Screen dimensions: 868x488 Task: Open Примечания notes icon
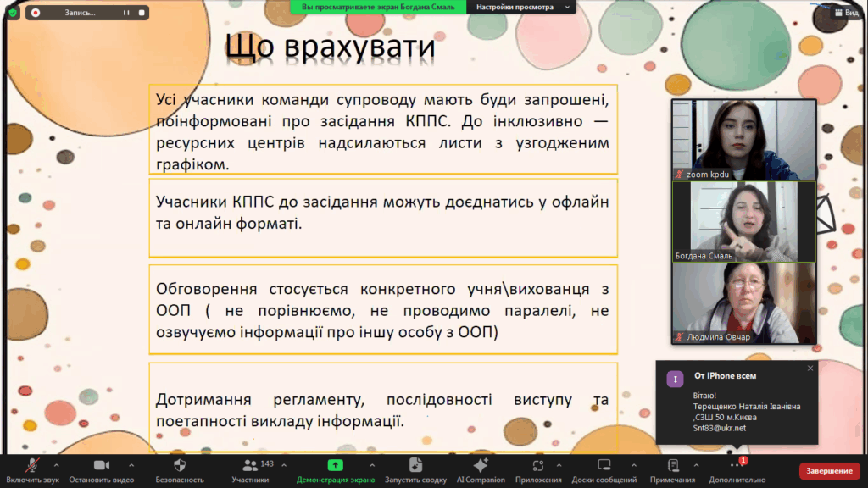pyautogui.click(x=673, y=466)
